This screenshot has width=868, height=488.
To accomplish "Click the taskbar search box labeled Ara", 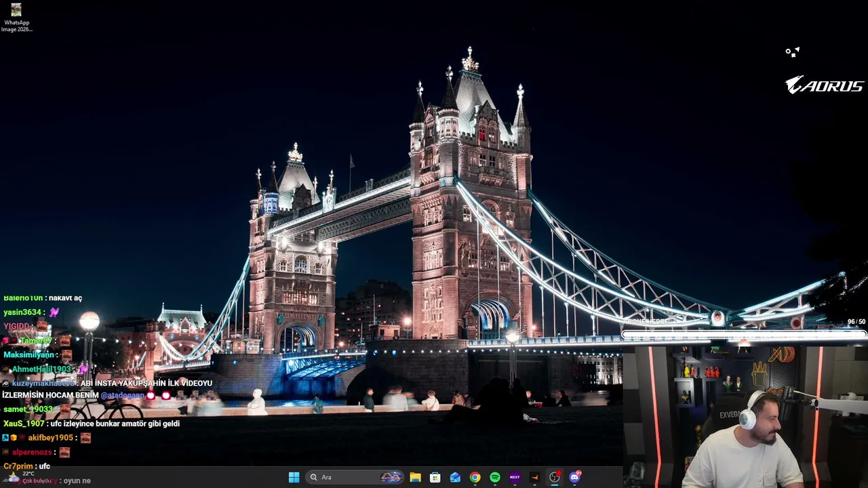I will (354, 477).
